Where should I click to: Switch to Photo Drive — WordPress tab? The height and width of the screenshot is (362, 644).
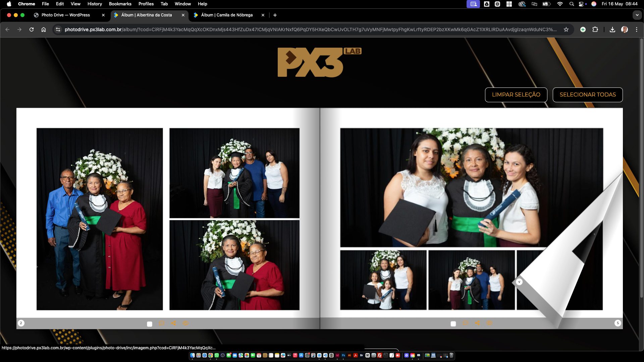[x=66, y=15]
